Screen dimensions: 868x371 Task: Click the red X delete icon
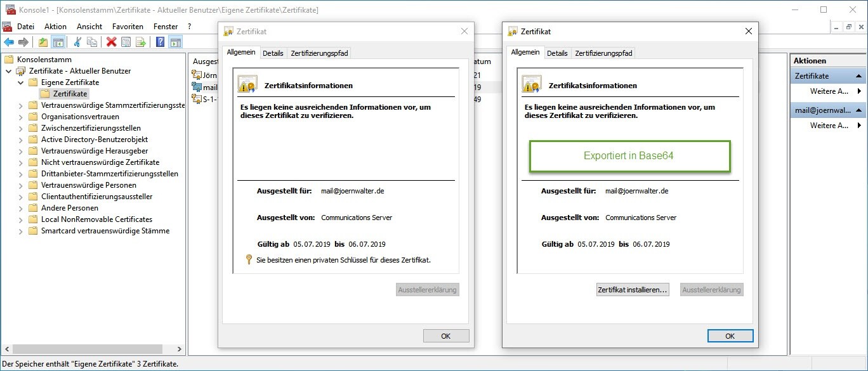[x=112, y=42]
